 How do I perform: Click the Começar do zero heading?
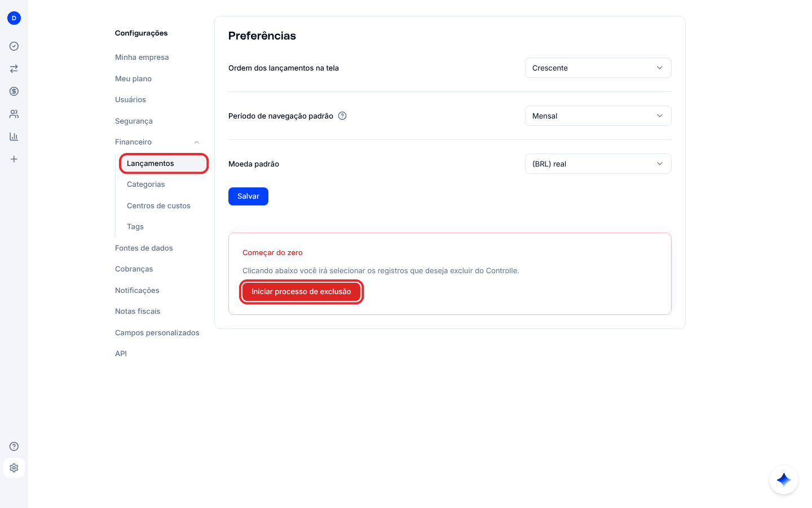coord(273,253)
